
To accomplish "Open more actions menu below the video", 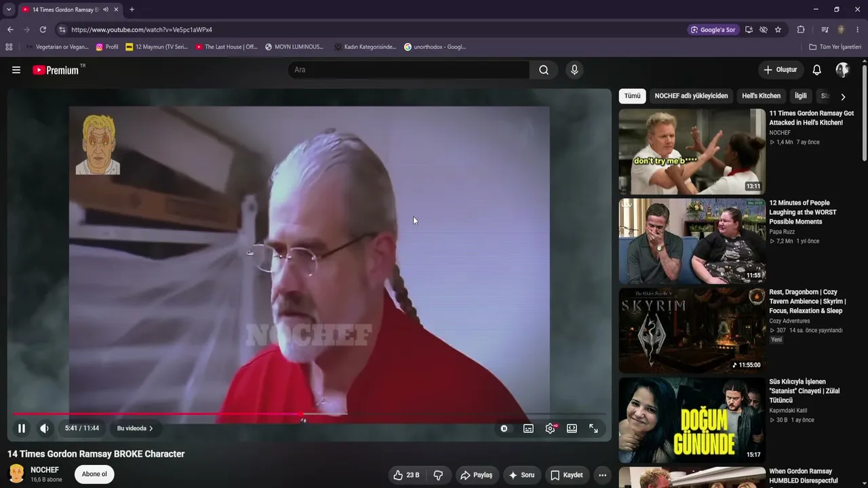I will [602, 475].
